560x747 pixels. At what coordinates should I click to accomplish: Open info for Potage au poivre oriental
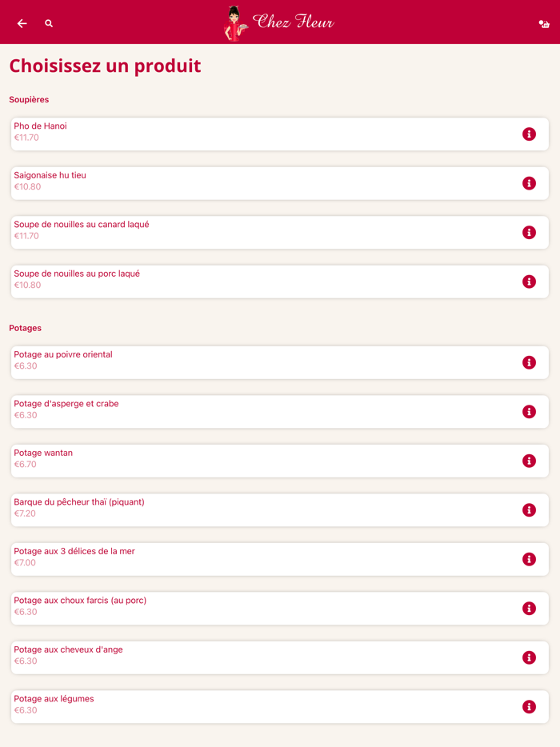point(529,362)
